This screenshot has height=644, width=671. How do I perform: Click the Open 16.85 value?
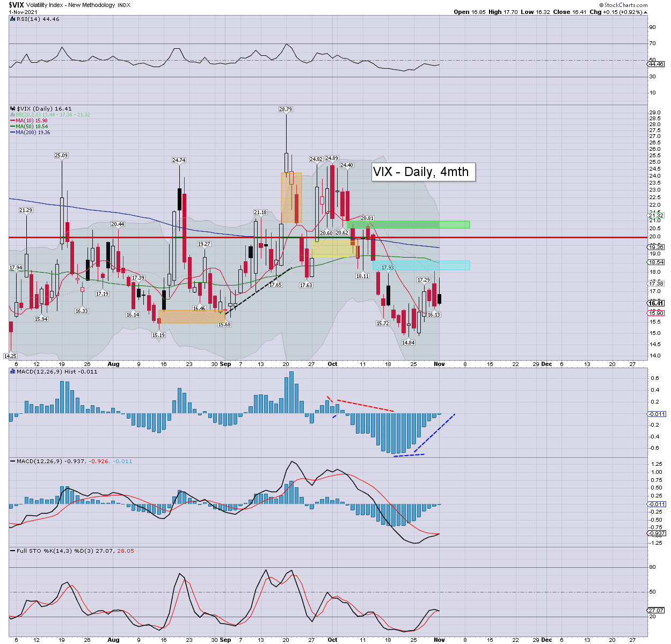pyautogui.click(x=469, y=12)
